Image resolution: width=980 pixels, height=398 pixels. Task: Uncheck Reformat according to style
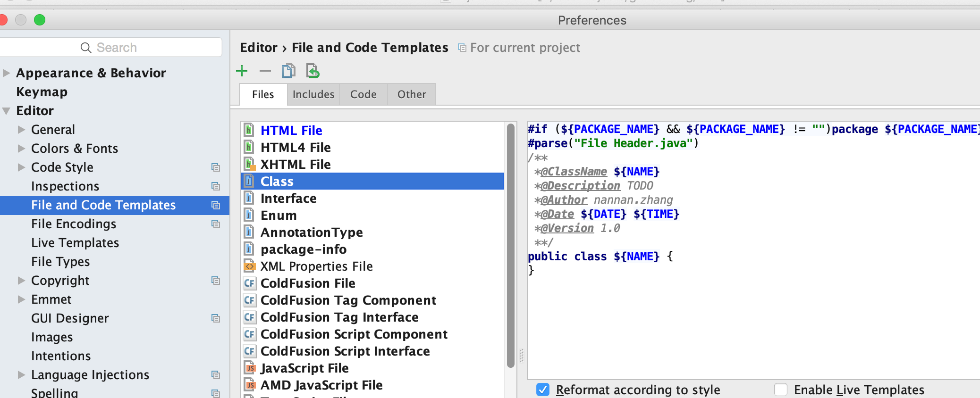[543, 390]
